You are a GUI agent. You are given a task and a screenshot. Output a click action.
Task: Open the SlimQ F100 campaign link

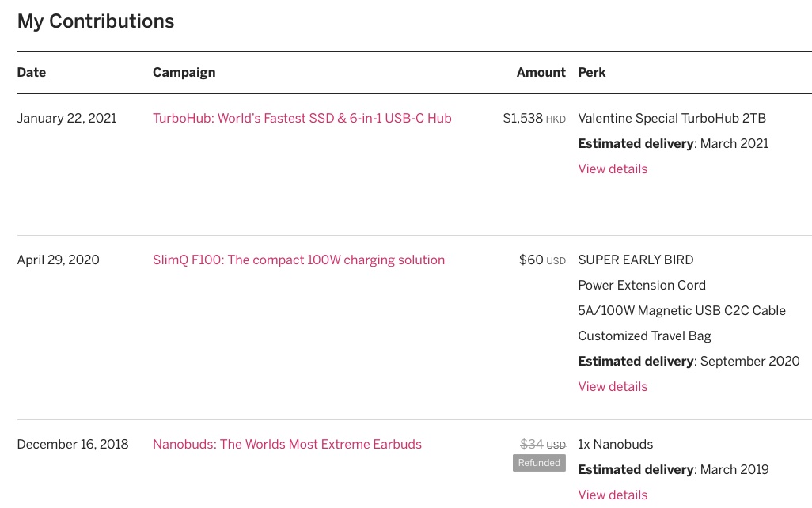[299, 260]
